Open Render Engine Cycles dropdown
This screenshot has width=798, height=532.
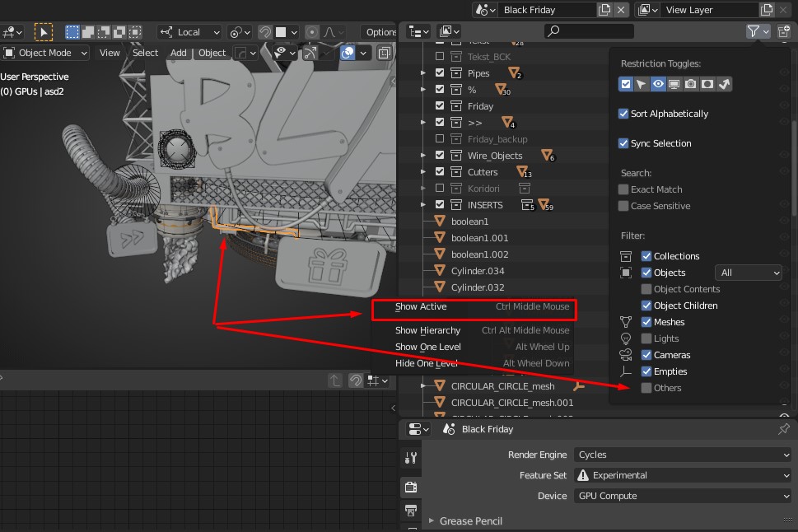pyautogui.click(x=683, y=455)
